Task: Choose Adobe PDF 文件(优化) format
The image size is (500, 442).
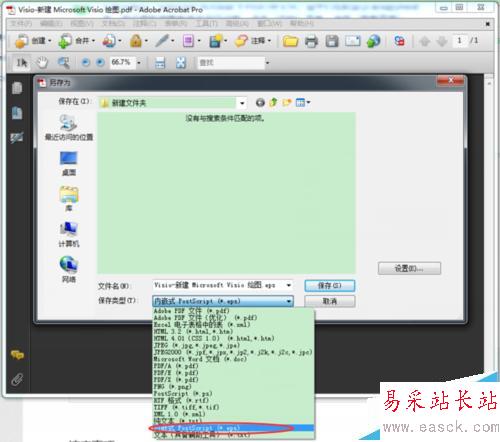Action: (233, 318)
